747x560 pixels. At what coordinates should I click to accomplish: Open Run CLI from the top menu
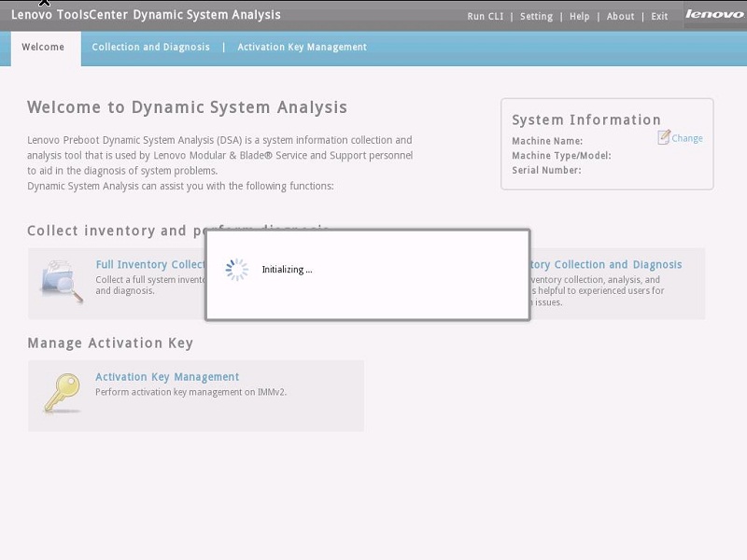coord(485,17)
